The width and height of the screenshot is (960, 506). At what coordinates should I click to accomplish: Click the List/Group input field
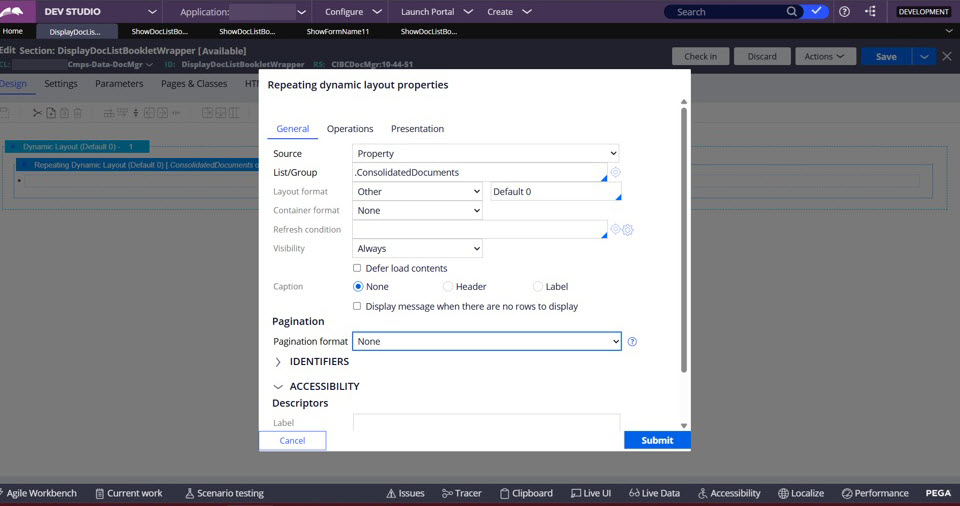pyautogui.click(x=480, y=173)
